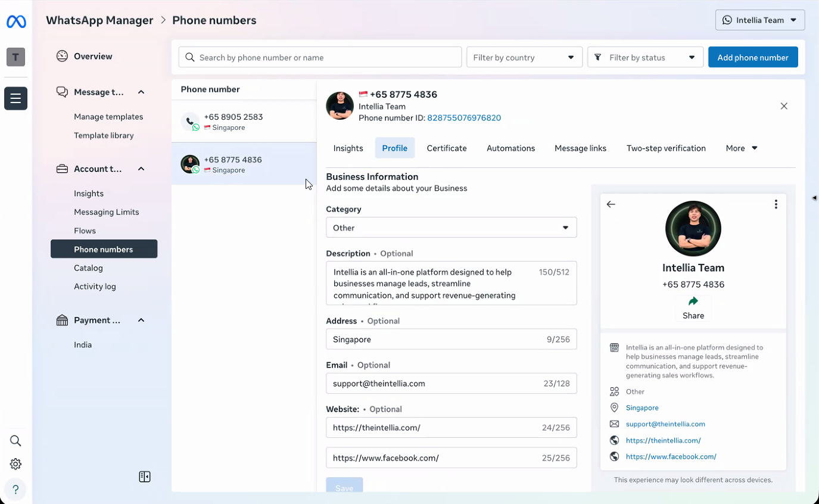
Task: Collapse the Message templates section
Action: [141, 92]
